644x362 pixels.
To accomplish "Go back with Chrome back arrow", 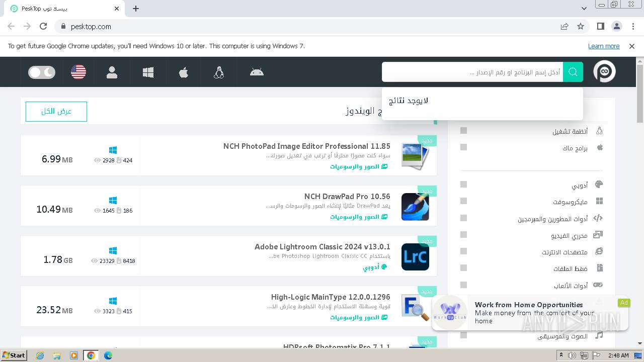I will click(x=11, y=26).
